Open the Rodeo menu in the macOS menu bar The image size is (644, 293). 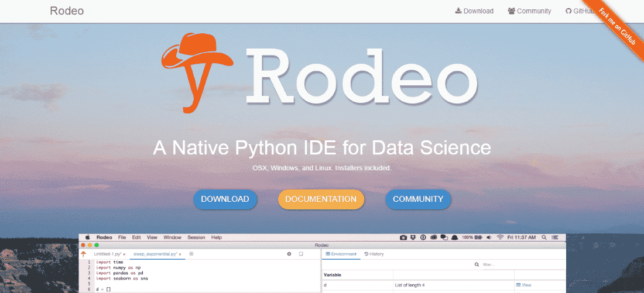point(104,237)
